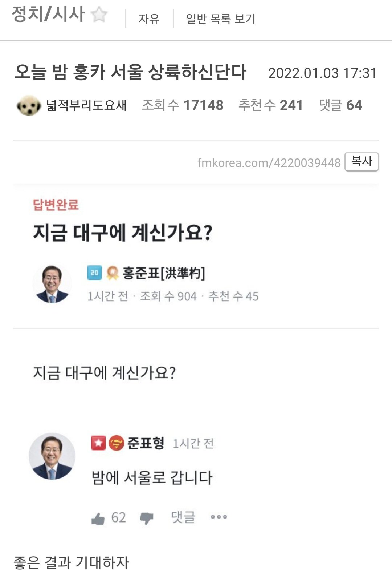
Task: Click the fmkorea.com/4220039448 post link
Action: pos(269,163)
